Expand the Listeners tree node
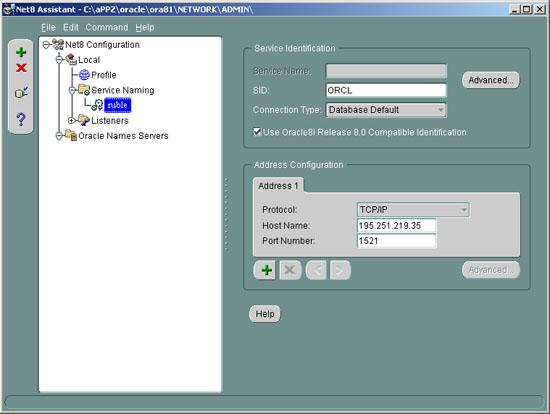This screenshot has height=414, width=550. point(72,120)
